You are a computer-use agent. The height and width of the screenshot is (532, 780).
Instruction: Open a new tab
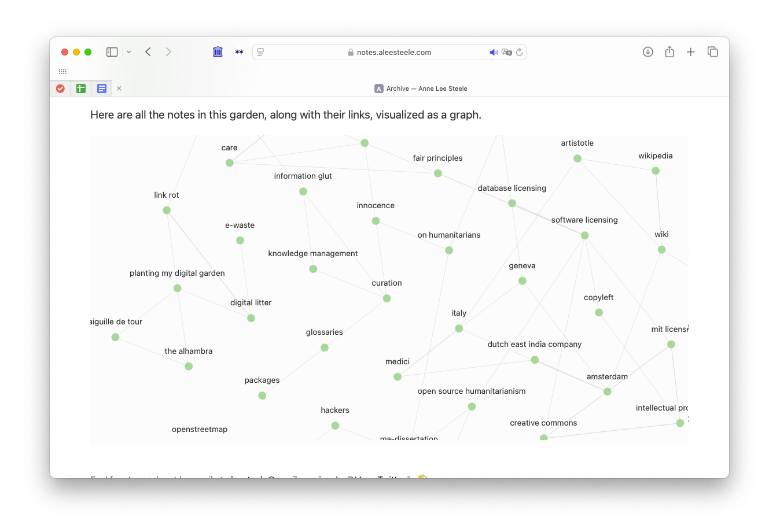tap(690, 52)
